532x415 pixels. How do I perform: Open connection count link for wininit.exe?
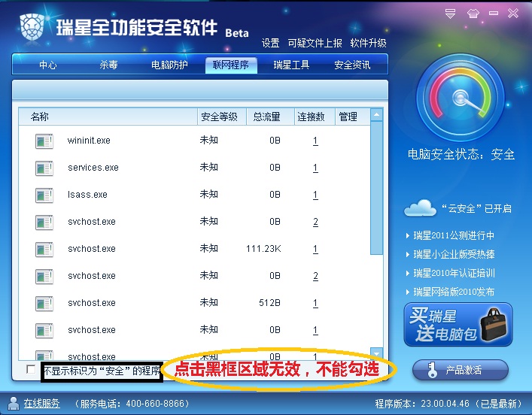tap(315, 141)
